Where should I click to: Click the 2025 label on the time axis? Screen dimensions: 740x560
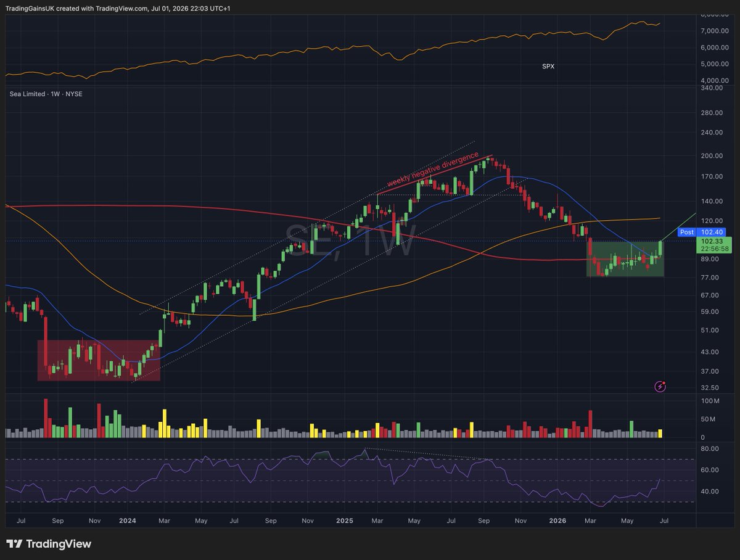click(x=344, y=521)
